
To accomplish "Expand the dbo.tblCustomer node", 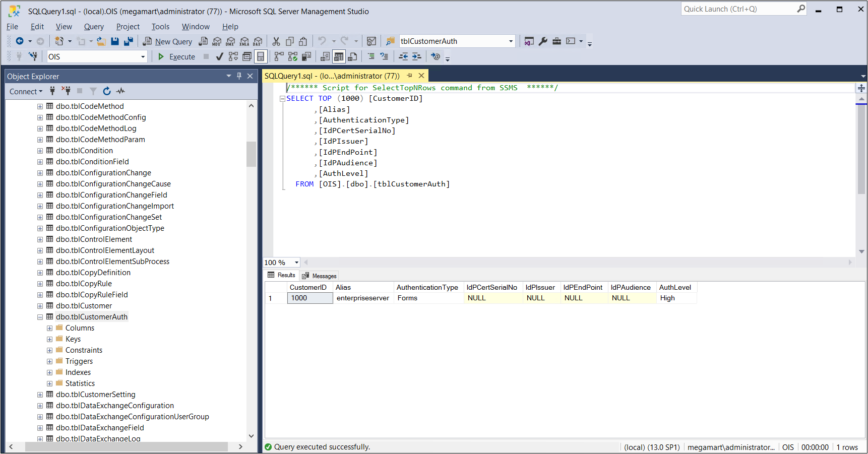I will pyautogui.click(x=40, y=306).
